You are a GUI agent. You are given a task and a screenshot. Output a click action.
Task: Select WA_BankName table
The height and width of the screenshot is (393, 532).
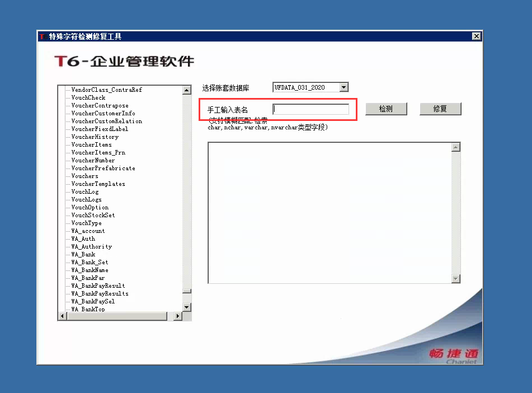click(x=90, y=270)
